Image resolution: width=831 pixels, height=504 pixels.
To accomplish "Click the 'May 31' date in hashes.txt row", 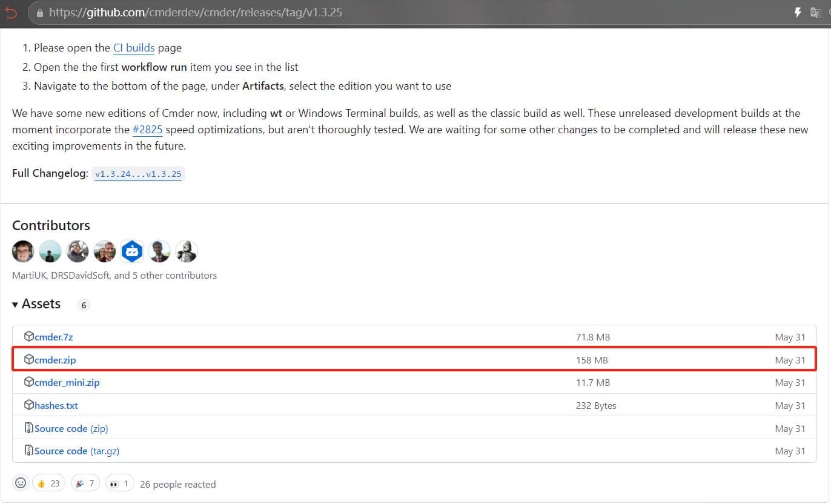I will [790, 406].
